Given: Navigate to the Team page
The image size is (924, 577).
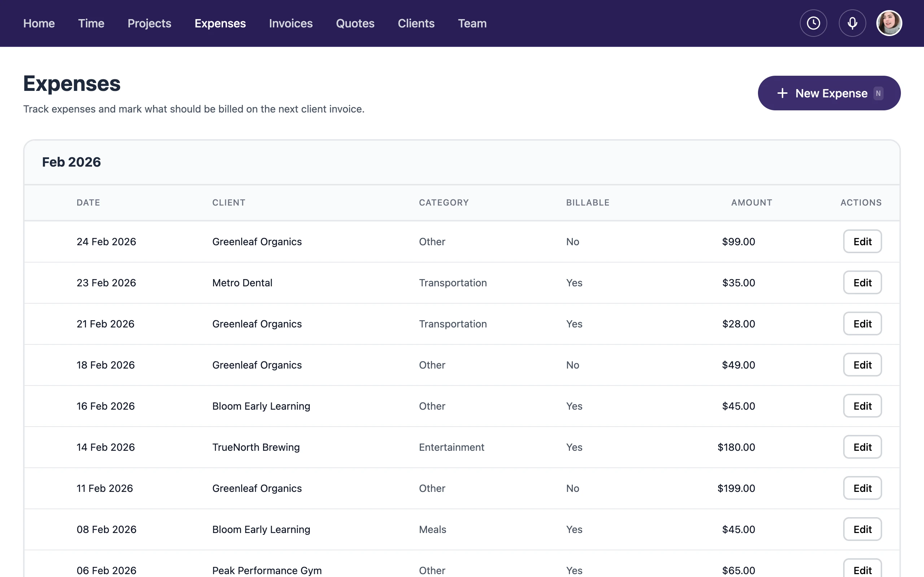Looking at the screenshot, I should coord(472,23).
